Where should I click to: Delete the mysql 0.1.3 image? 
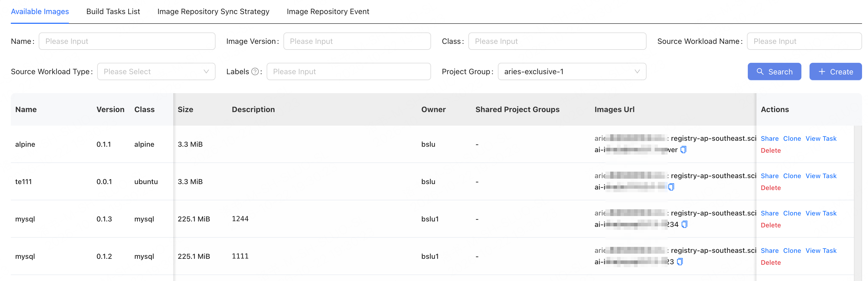(771, 225)
